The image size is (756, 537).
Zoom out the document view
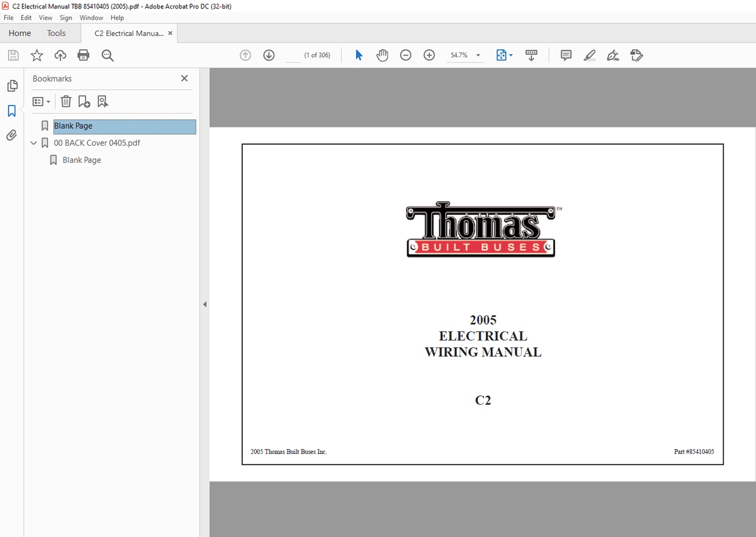pos(405,55)
